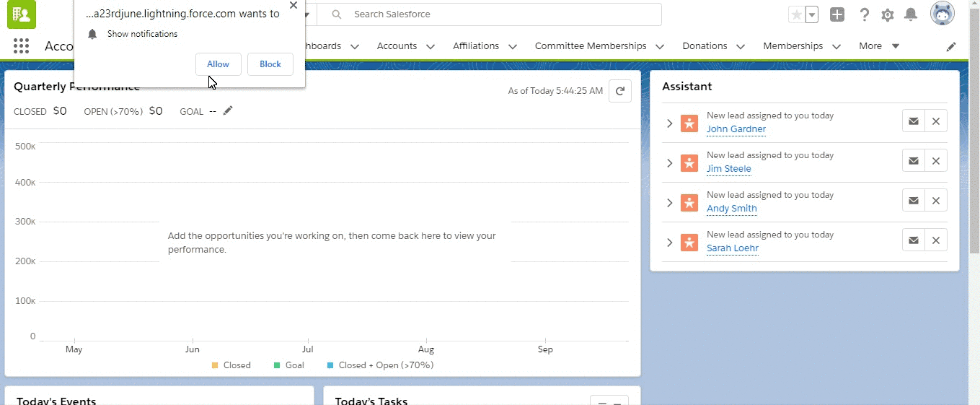Screen dimensions: 980x405
Task: Open the Favorites list dropdown arrow
Action: (812, 14)
